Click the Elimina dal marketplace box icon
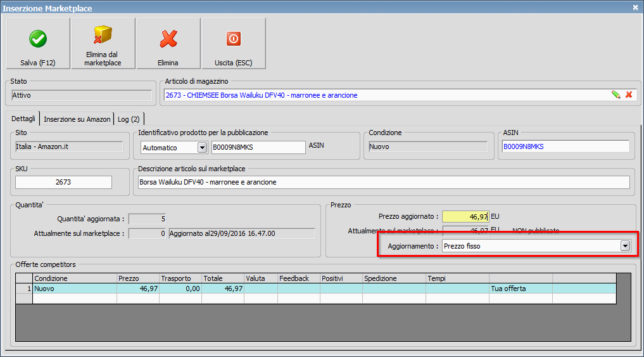Screen dimensions: 644x357 coord(103,36)
